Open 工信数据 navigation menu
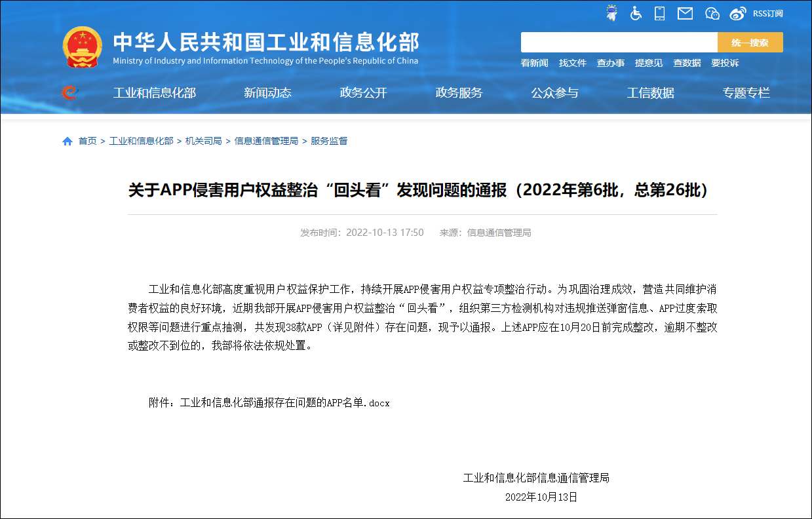The image size is (812, 519). click(650, 93)
